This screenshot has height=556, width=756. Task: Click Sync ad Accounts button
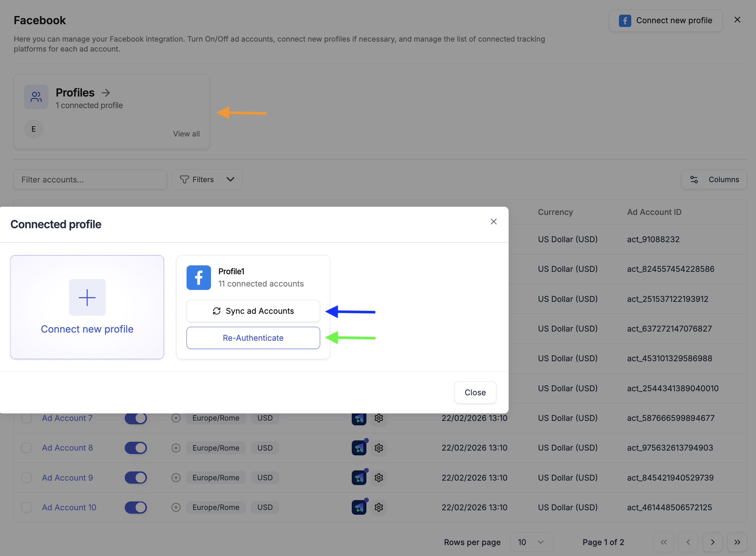pyautogui.click(x=253, y=311)
